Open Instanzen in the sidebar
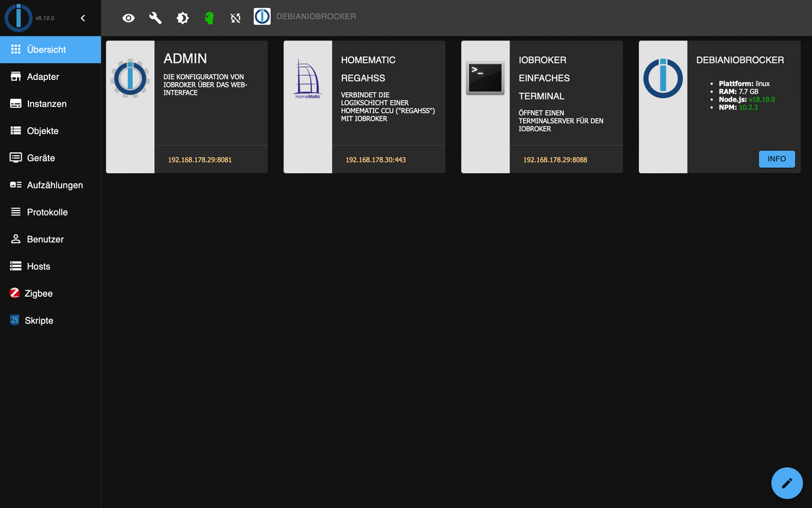The image size is (812, 508). coord(50,104)
